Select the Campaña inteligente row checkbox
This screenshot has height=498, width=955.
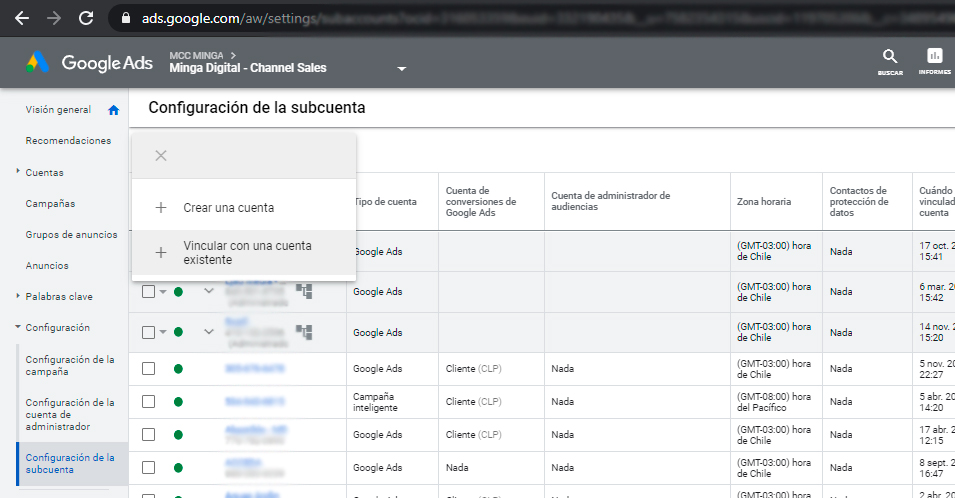click(149, 401)
